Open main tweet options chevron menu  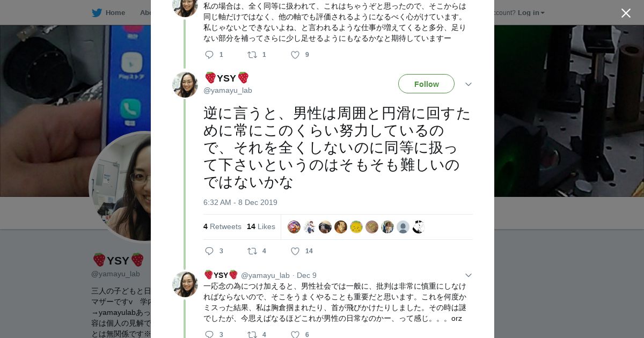click(468, 84)
